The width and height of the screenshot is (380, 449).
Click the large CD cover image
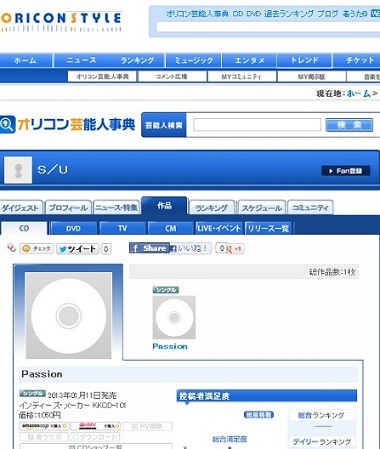pos(68,315)
